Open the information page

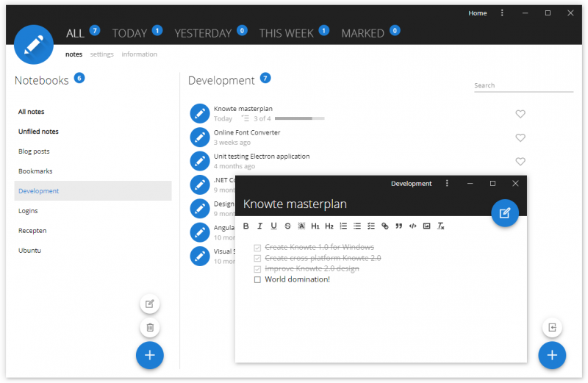tap(139, 54)
